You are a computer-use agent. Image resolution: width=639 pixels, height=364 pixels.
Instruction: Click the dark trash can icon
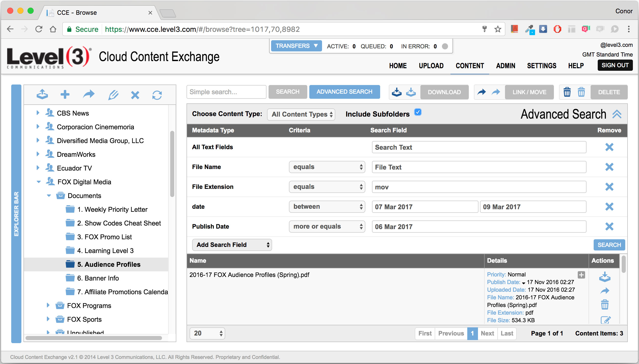point(567,92)
